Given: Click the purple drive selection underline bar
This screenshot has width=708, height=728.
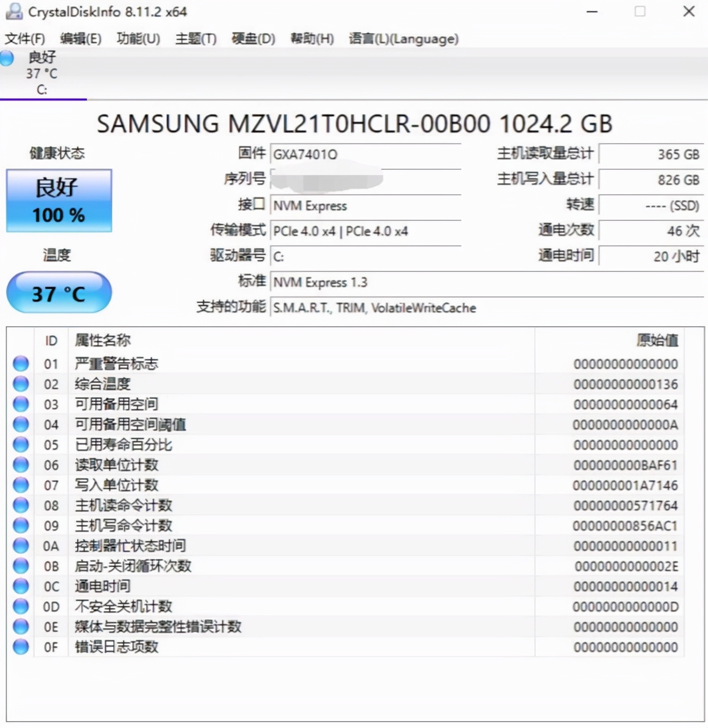Looking at the screenshot, I should click(x=44, y=99).
